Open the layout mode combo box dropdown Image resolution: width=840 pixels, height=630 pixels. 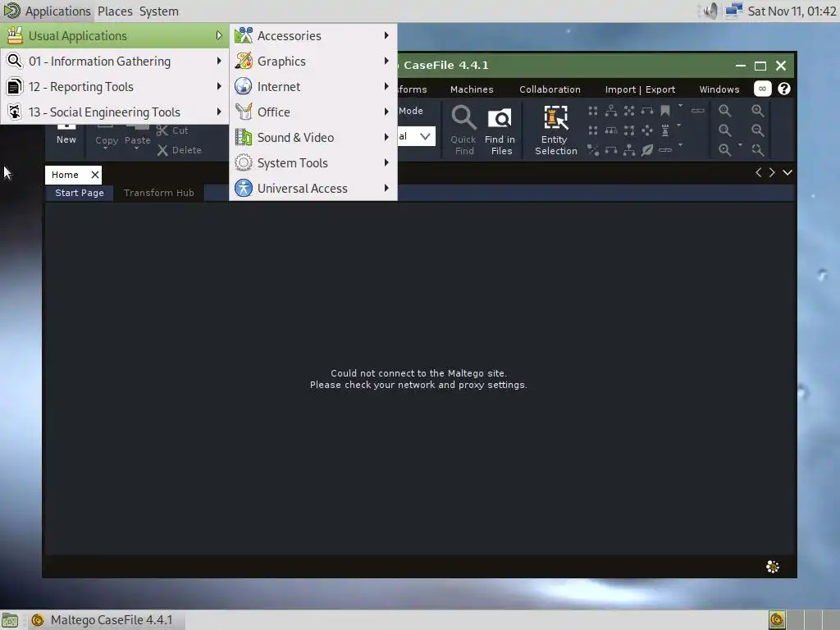tap(425, 136)
